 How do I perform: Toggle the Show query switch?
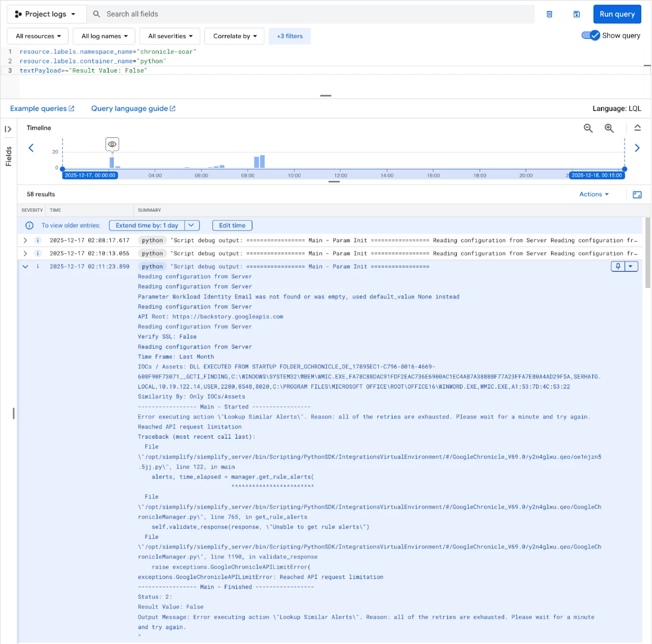(591, 35)
